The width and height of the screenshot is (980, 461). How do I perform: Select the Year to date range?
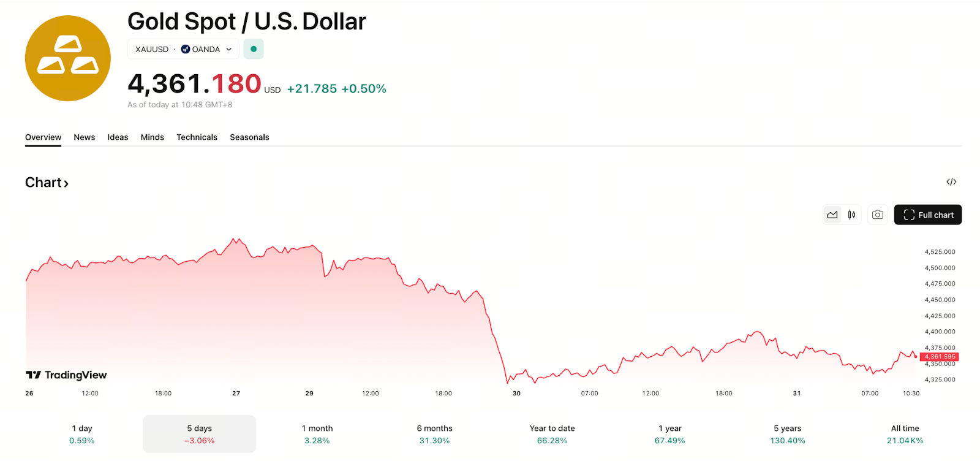tap(552, 434)
